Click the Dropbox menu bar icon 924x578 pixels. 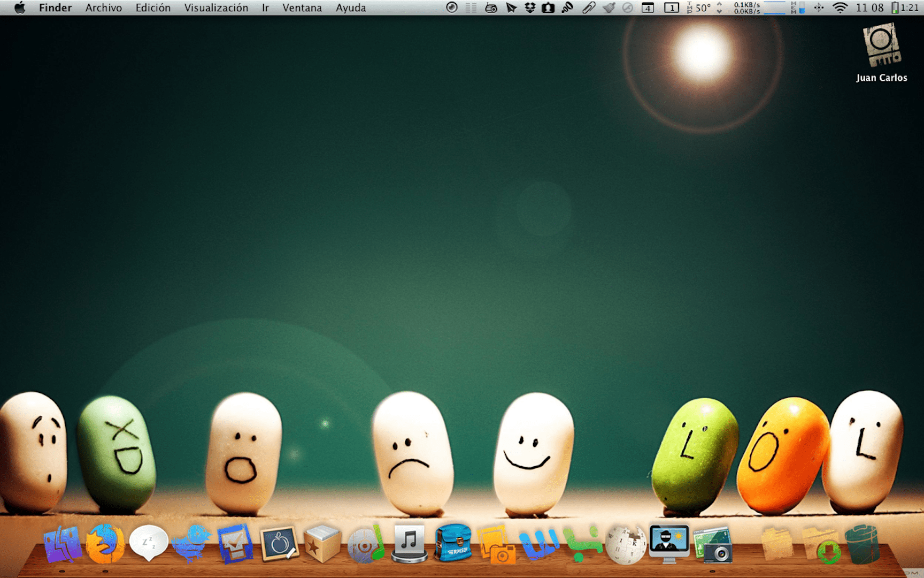(x=530, y=7)
